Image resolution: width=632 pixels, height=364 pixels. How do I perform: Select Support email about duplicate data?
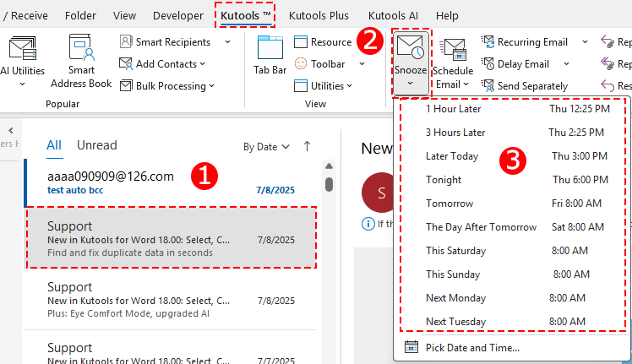click(171, 238)
